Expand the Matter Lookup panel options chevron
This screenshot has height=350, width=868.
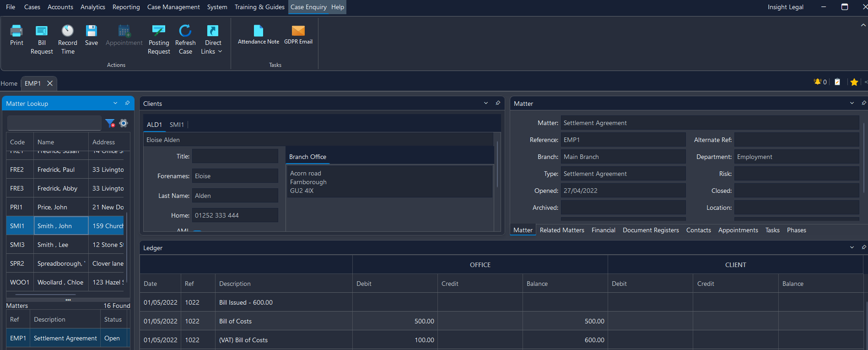tap(115, 103)
